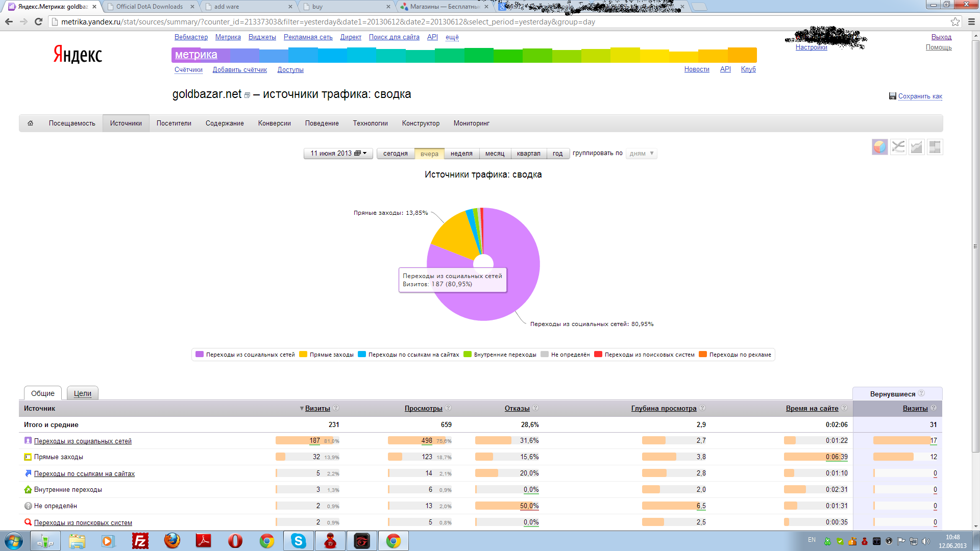The height and width of the screenshot is (551, 980).
Task: Click the save icon next to 'Сохранить как'
Action: pyautogui.click(x=892, y=96)
